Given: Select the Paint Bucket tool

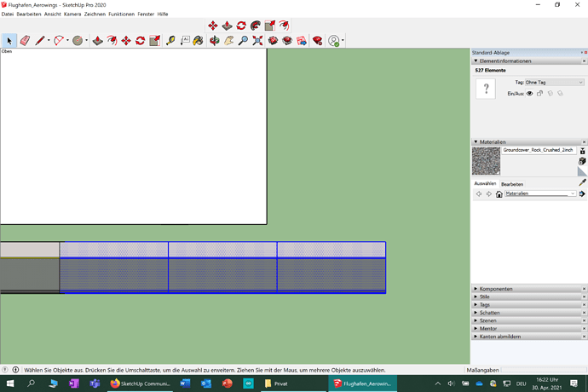Looking at the screenshot, I should click(x=198, y=41).
